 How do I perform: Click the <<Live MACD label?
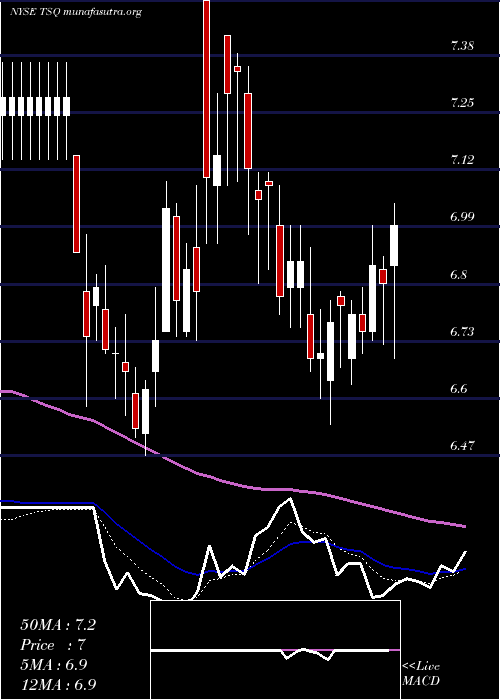[x=421, y=674]
